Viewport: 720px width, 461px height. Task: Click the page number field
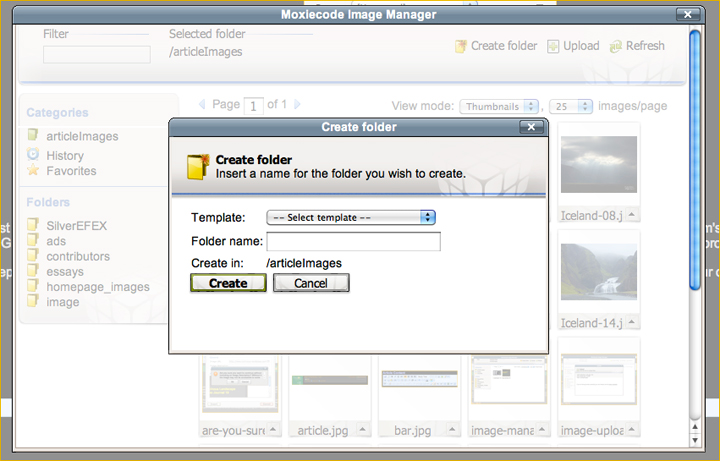click(x=253, y=106)
